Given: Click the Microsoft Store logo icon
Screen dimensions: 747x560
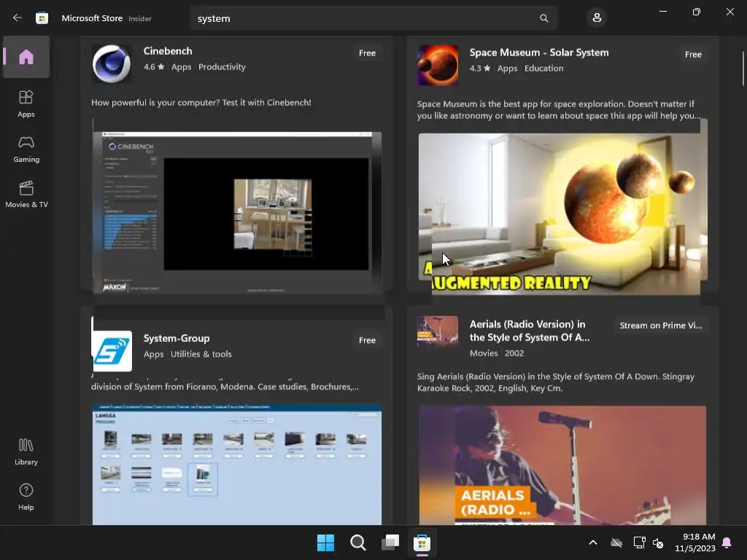Looking at the screenshot, I should coord(42,18).
